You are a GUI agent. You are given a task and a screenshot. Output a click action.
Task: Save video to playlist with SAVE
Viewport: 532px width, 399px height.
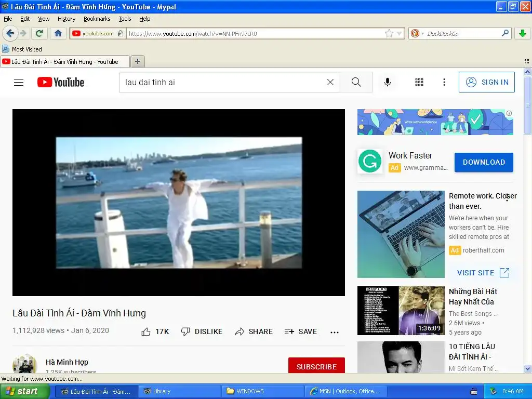pos(301,331)
